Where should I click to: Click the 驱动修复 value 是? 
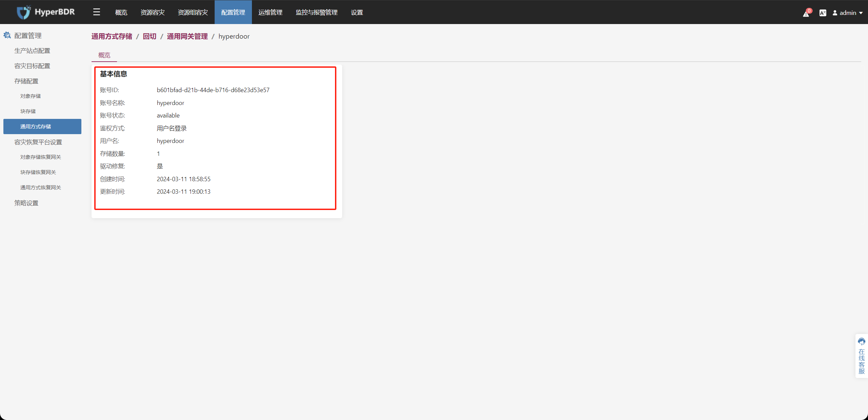(160, 166)
